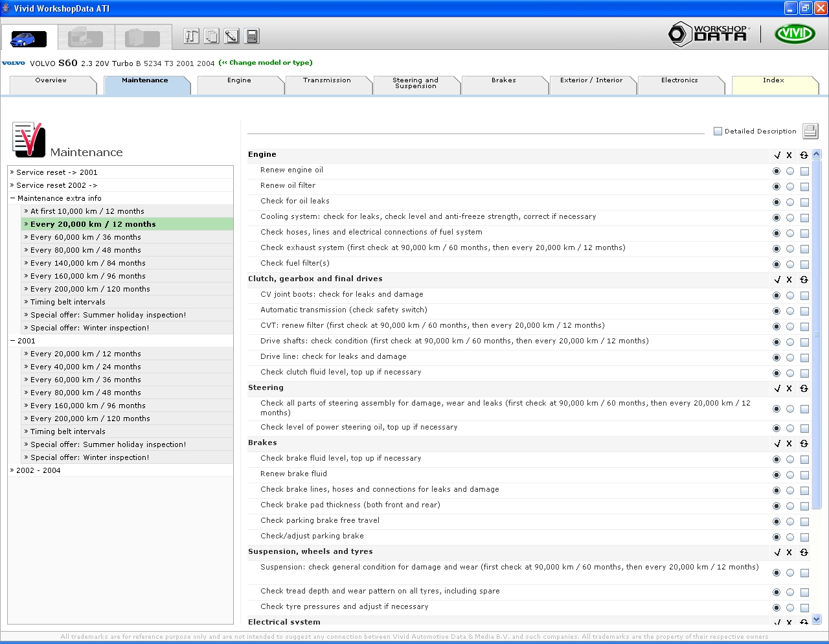Select the blue car vehicle type icon

click(28, 38)
